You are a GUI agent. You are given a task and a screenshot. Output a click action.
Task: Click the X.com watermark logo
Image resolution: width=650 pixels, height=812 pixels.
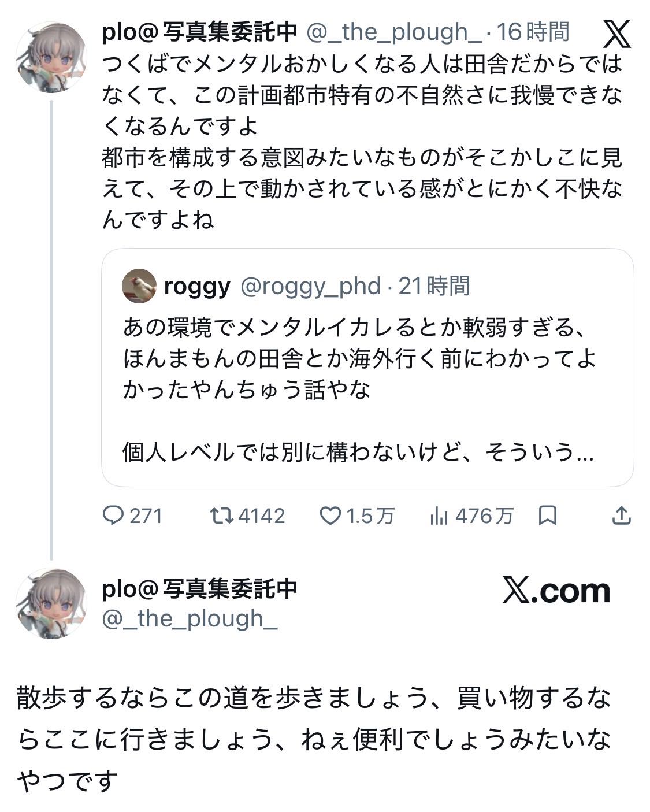pyautogui.click(x=556, y=591)
